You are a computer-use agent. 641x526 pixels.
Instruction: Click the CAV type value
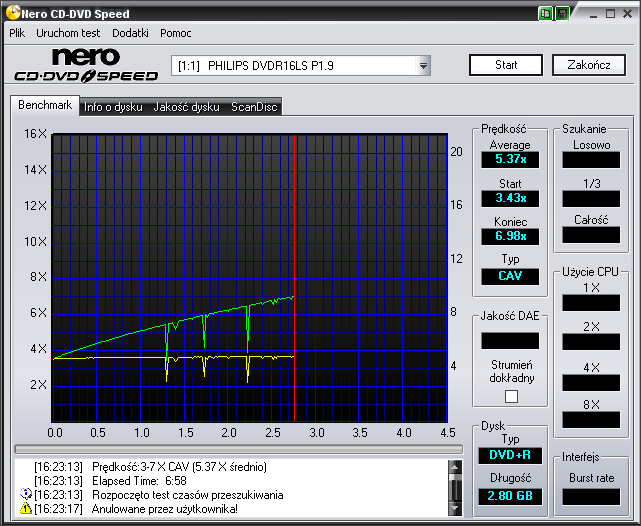click(x=510, y=276)
